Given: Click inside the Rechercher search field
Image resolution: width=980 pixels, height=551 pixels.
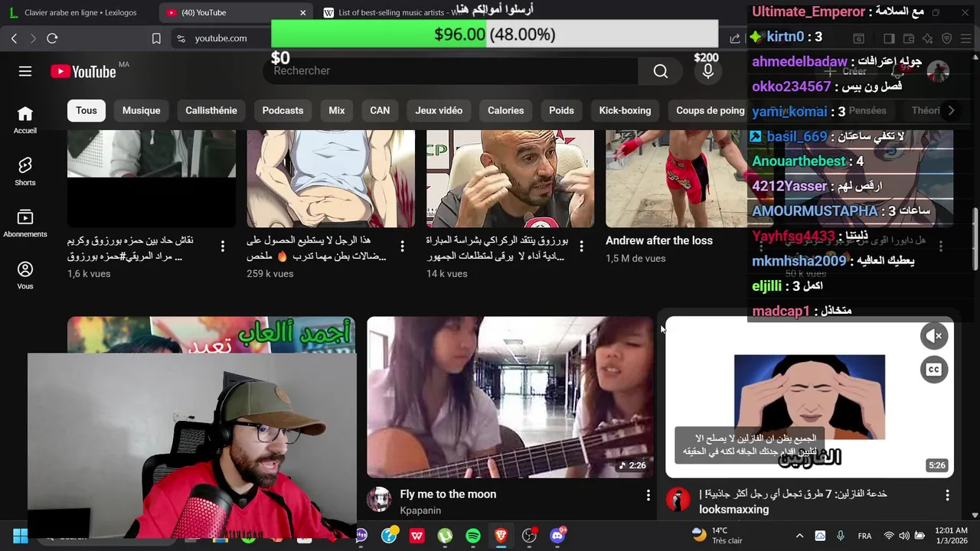Looking at the screenshot, I should (452, 71).
